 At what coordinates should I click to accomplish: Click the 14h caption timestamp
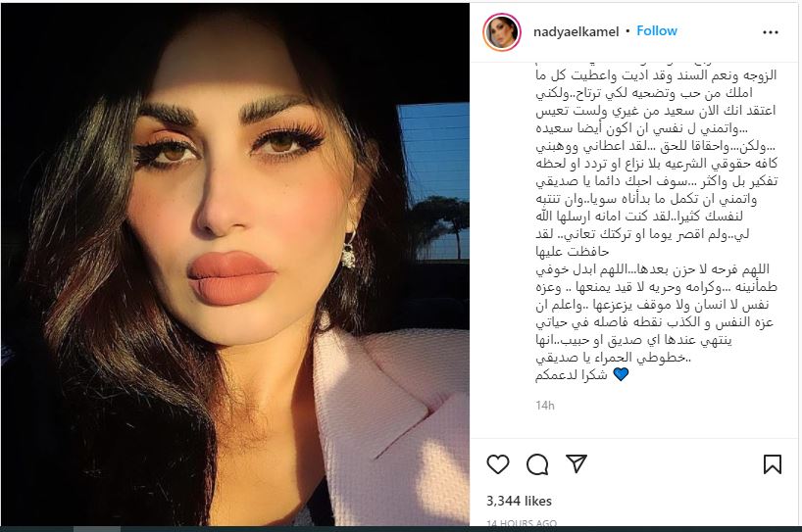tap(545, 406)
